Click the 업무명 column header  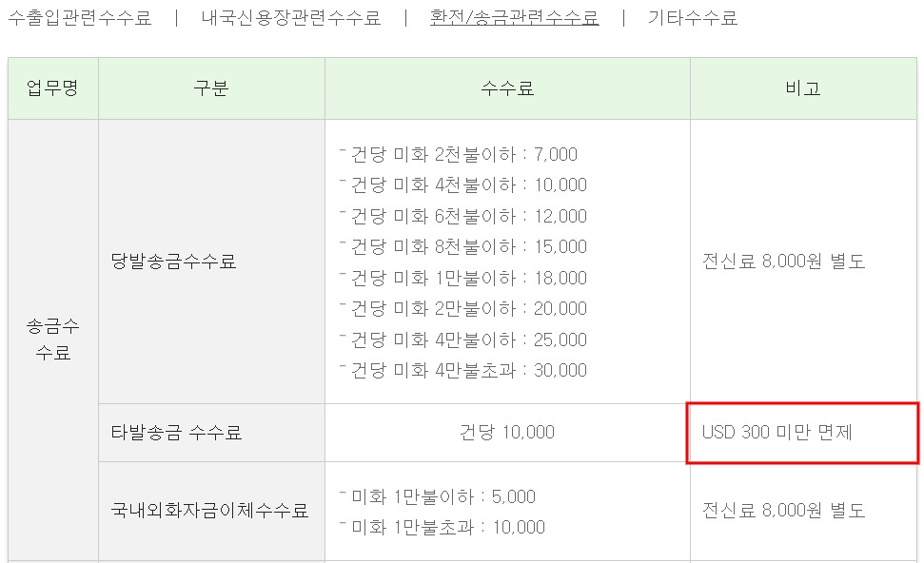53,88
